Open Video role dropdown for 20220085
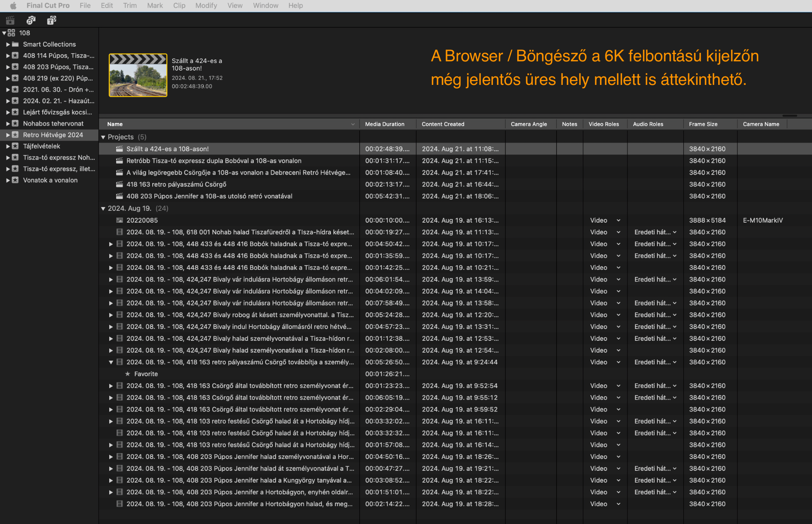This screenshot has width=812, height=524. pyautogui.click(x=618, y=220)
